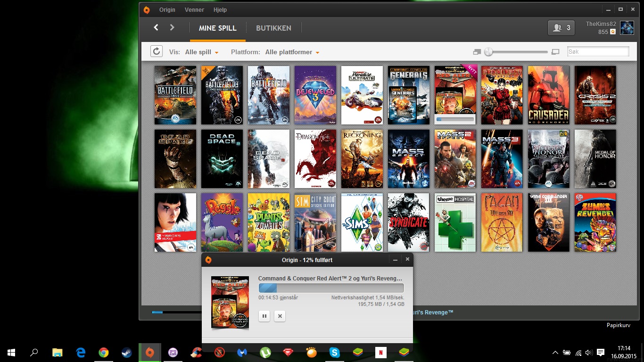The height and width of the screenshot is (362, 644).
Task: Select the Reckoning game tile
Action: (362, 159)
